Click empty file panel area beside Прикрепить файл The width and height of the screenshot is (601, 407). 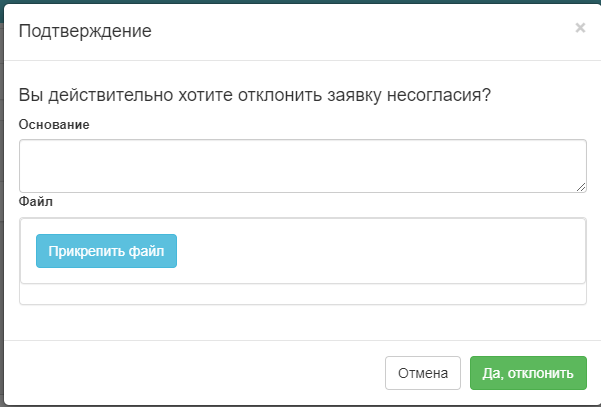click(x=379, y=251)
